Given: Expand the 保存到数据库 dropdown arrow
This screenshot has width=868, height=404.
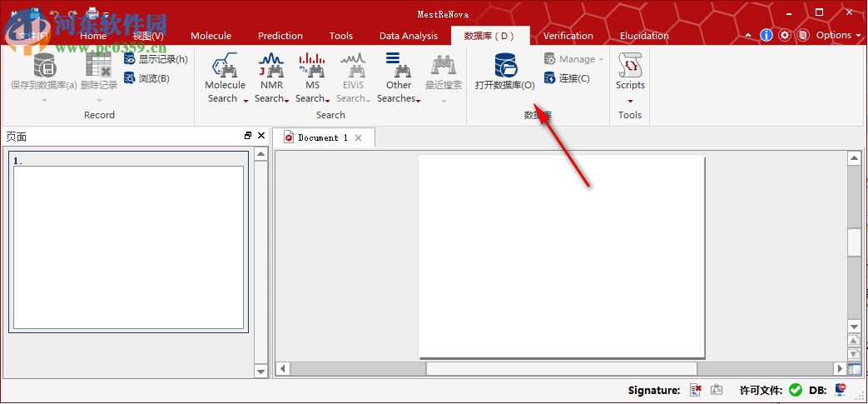Looking at the screenshot, I should (45, 101).
